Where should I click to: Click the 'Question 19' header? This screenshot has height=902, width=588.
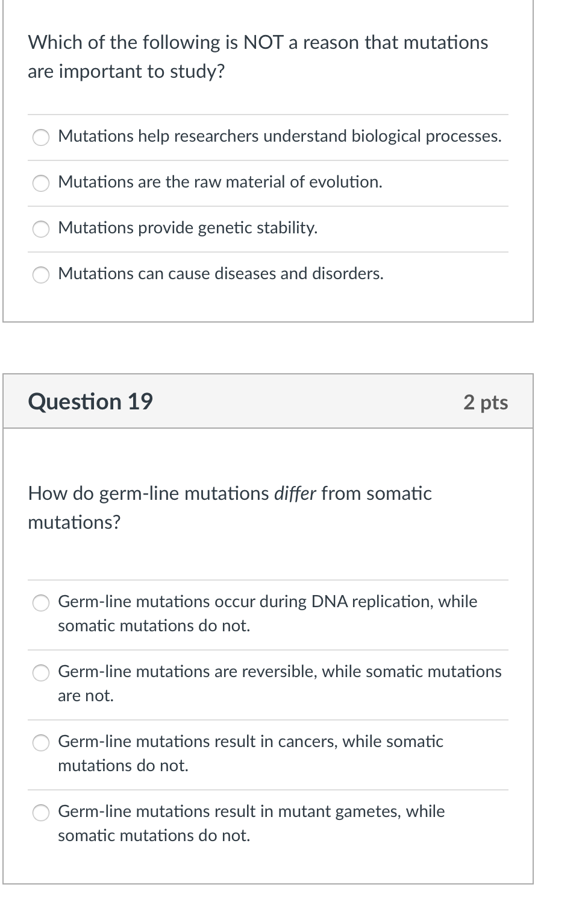tap(90, 402)
